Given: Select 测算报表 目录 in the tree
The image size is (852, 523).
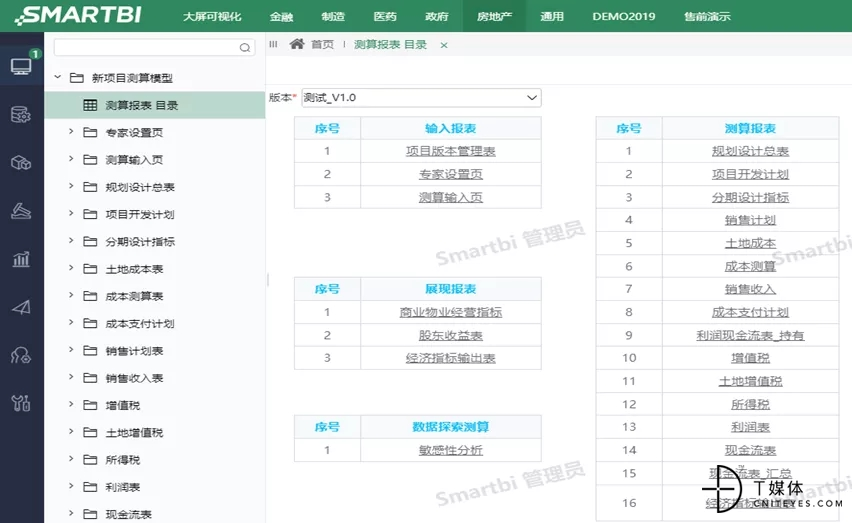Looking at the screenshot, I should point(155,105).
